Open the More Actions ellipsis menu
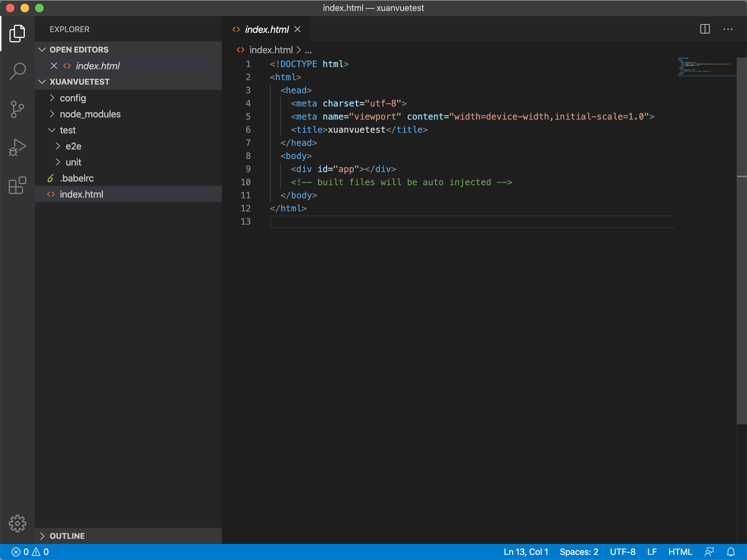The image size is (747, 560). [728, 29]
